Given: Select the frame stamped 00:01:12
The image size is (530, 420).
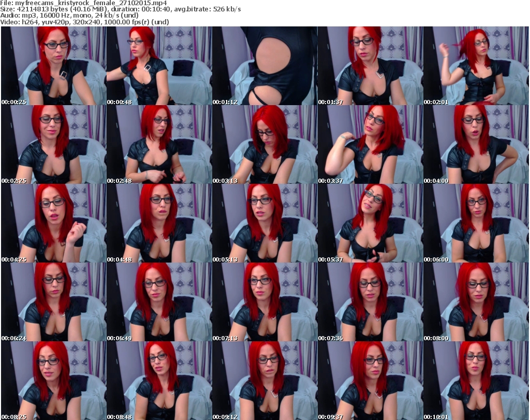Looking at the screenshot, I should tap(264, 66).
